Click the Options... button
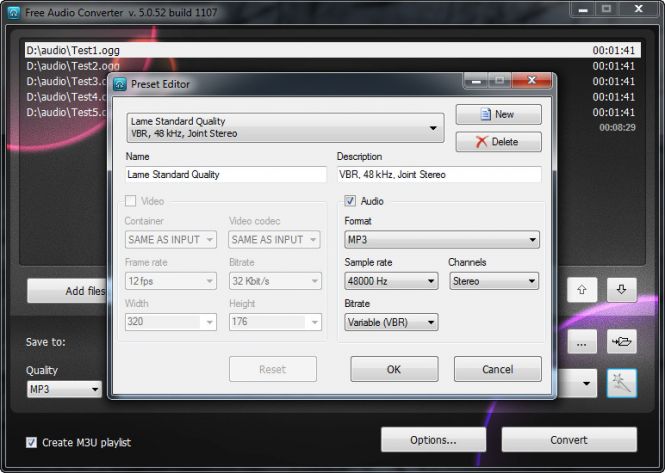 433,440
